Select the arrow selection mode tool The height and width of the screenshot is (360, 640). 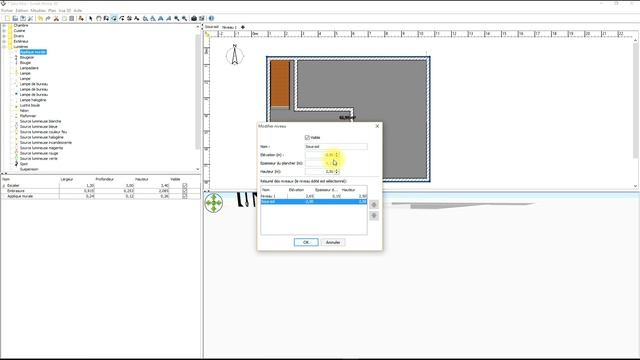click(91, 18)
